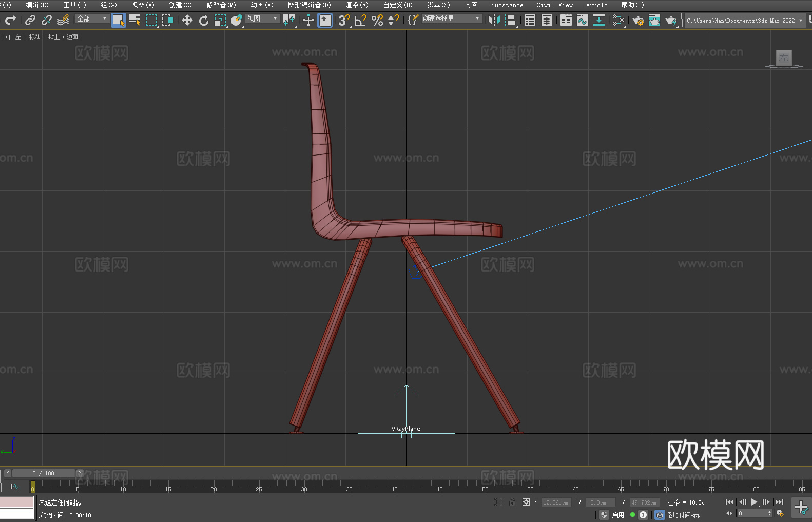812x522 pixels.
Task: Open Select by Name list icon
Action: point(135,20)
